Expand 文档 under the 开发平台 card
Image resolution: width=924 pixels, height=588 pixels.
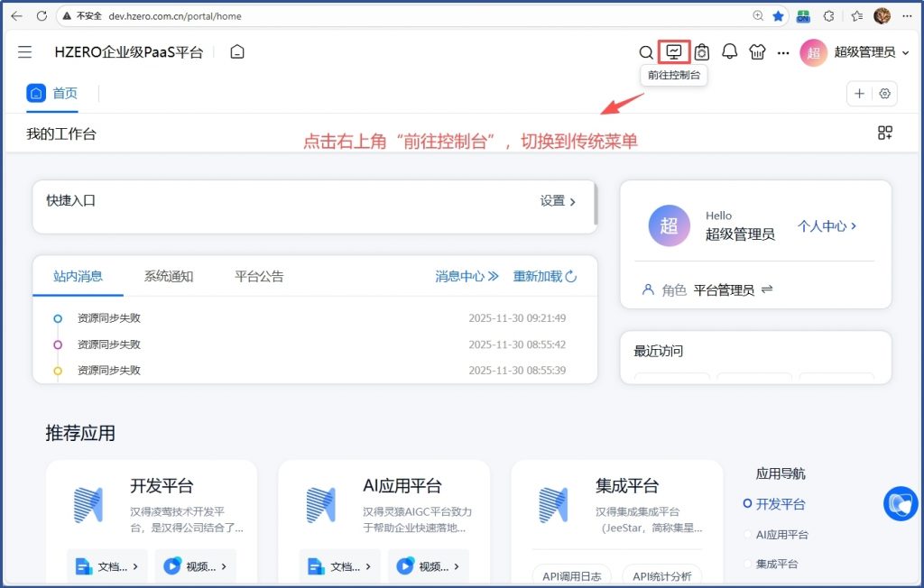pos(107,566)
